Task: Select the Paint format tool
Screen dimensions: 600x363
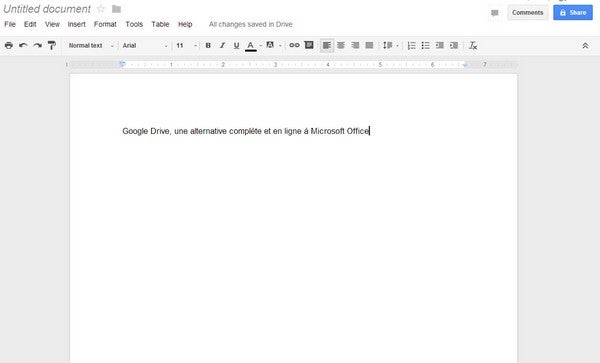Action: click(x=52, y=46)
